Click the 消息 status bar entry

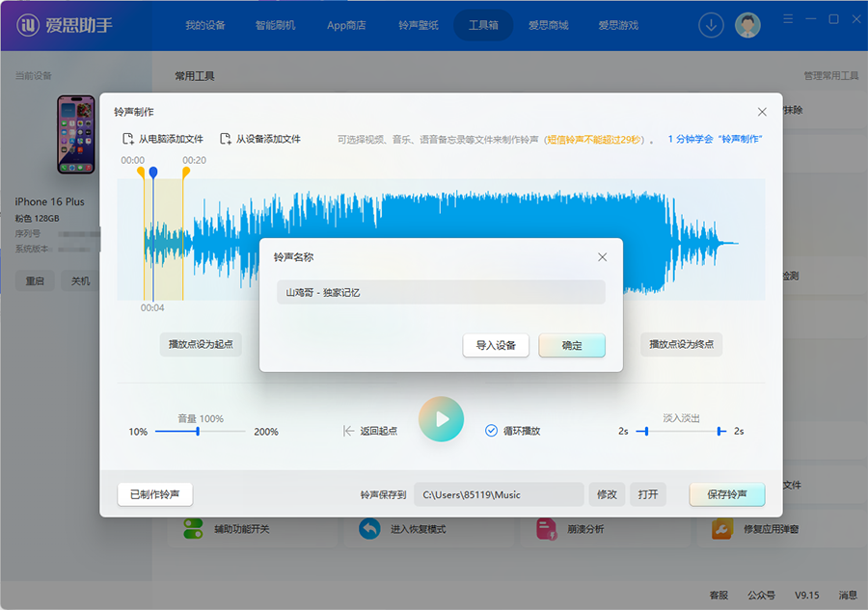(x=848, y=596)
